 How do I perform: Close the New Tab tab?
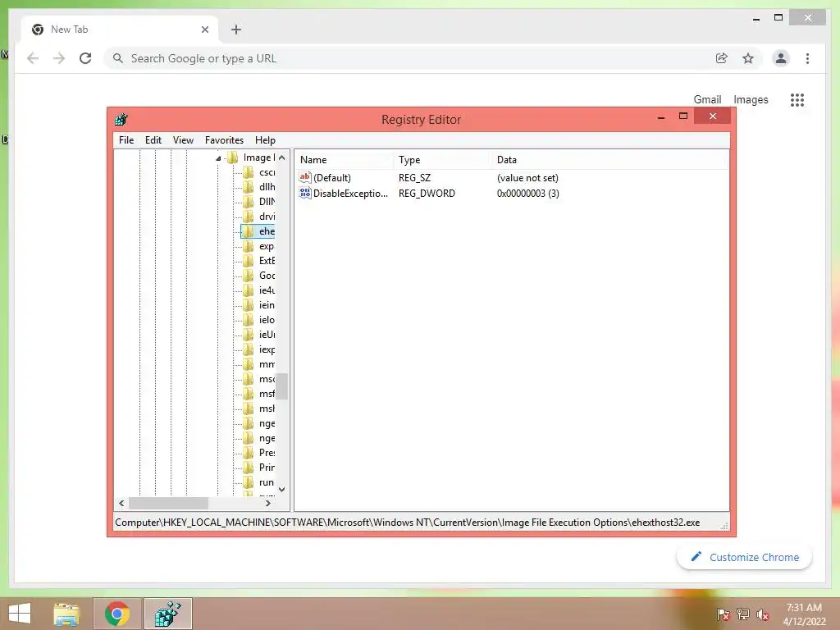click(204, 30)
